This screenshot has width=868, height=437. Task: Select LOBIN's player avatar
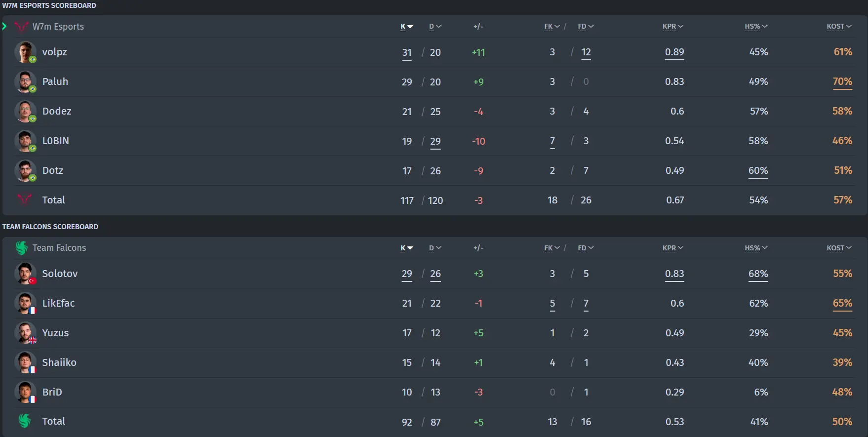point(25,141)
